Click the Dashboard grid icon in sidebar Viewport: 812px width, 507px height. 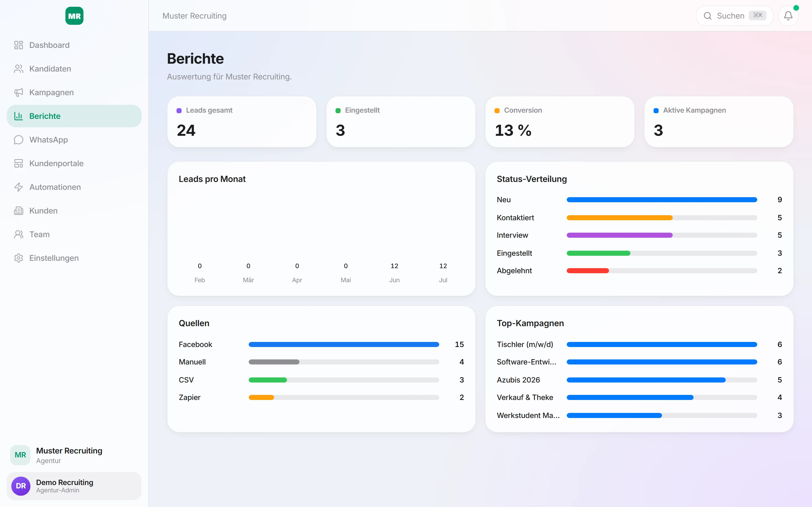click(18, 45)
